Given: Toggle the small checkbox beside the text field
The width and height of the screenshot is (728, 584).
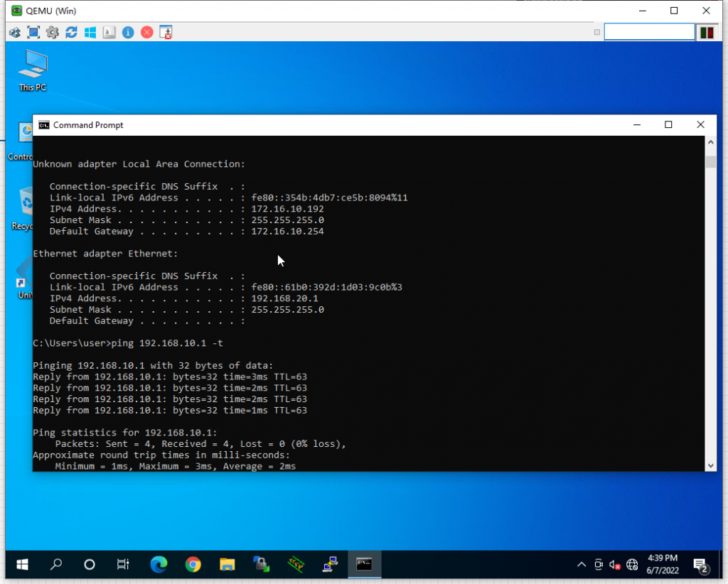Looking at the screenshot, I should click(597, 32).
